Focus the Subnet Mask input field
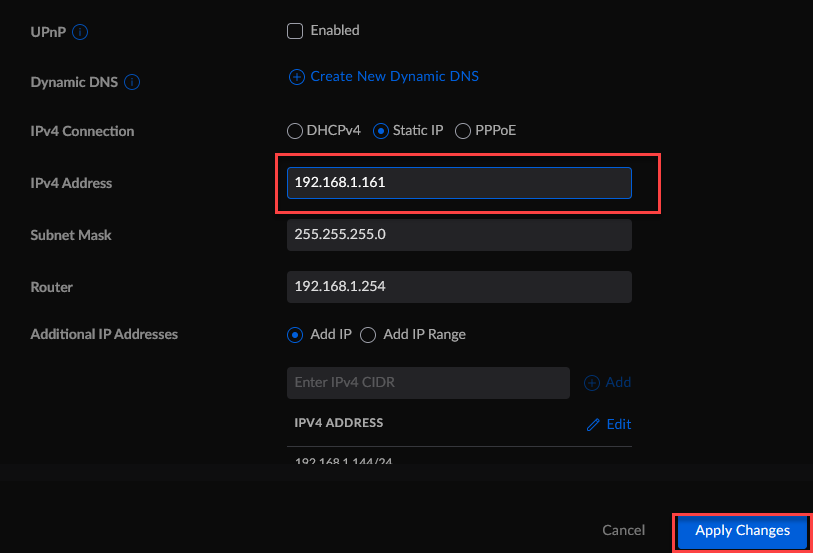 (458, 235)
